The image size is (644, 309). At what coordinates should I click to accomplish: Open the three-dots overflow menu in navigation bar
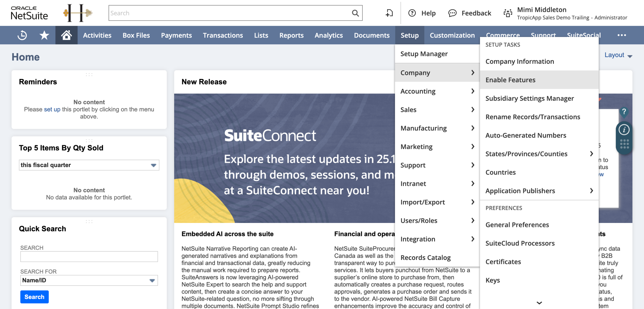click(622, 35)
